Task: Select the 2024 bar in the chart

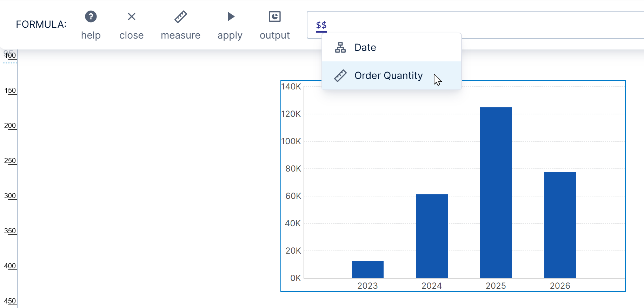Action: point(432,236)
